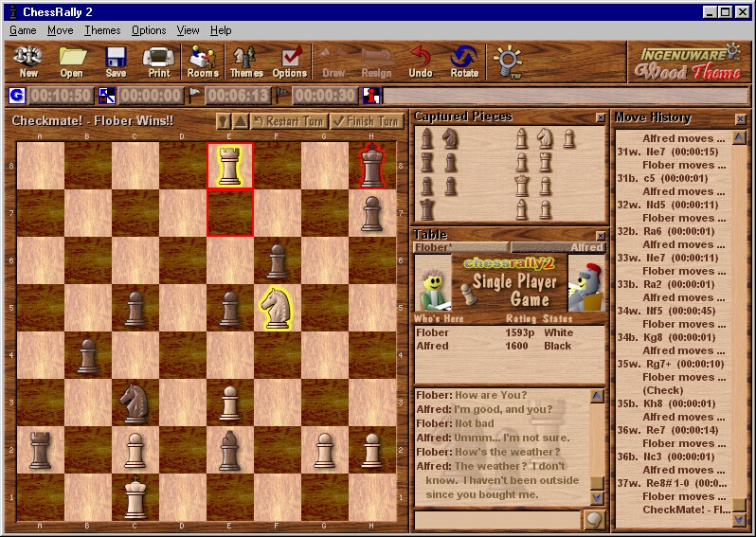Click the Resign toolbar button
The image size is (756, 537).
[x=376, y=62]
